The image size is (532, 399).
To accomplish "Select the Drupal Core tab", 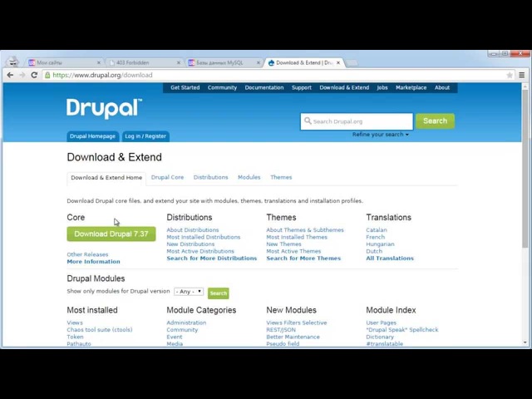I will coord(167,177).
